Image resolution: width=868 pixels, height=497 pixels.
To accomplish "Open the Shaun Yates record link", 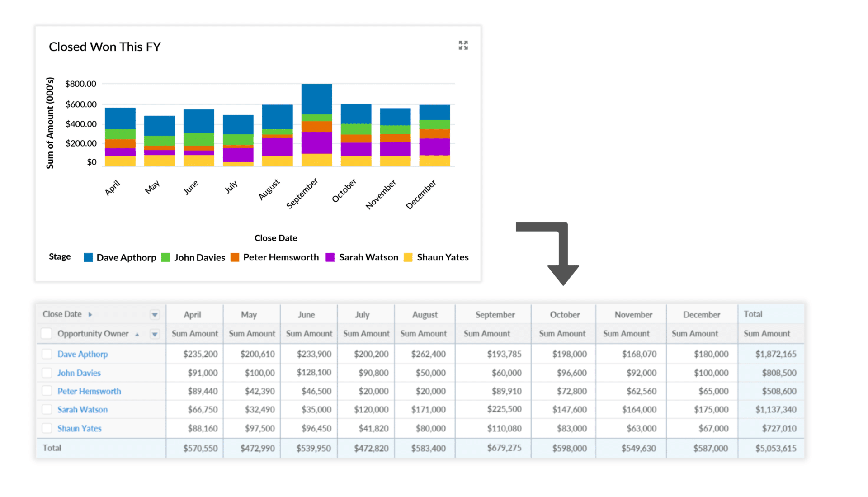I will point(79,428).
